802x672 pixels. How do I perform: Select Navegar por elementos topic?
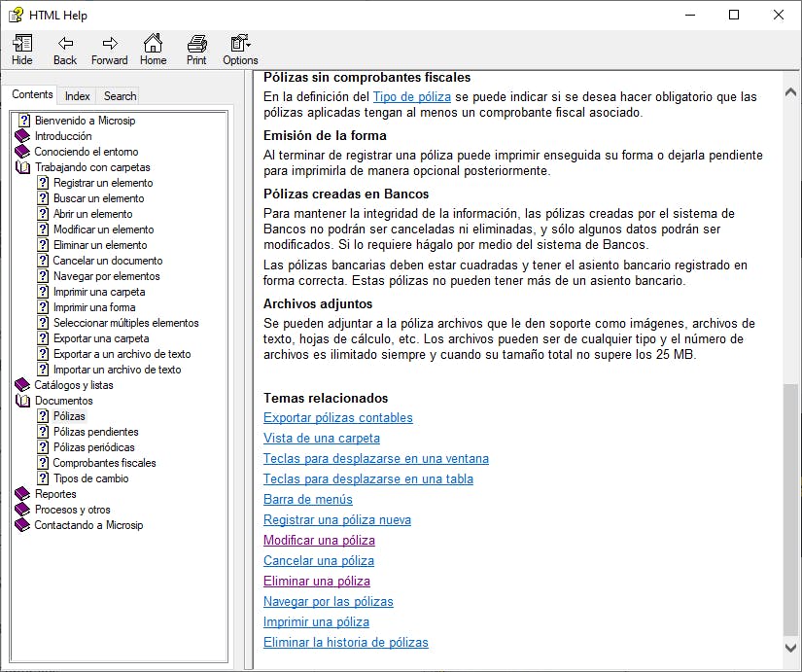tap(106, 276)
